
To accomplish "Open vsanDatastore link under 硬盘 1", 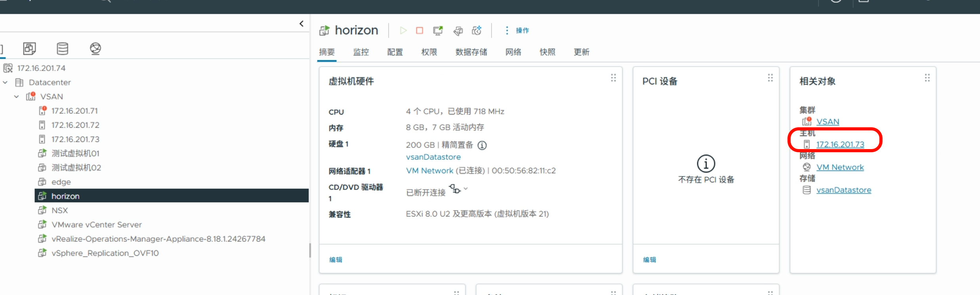I will (x=433, y=157).
